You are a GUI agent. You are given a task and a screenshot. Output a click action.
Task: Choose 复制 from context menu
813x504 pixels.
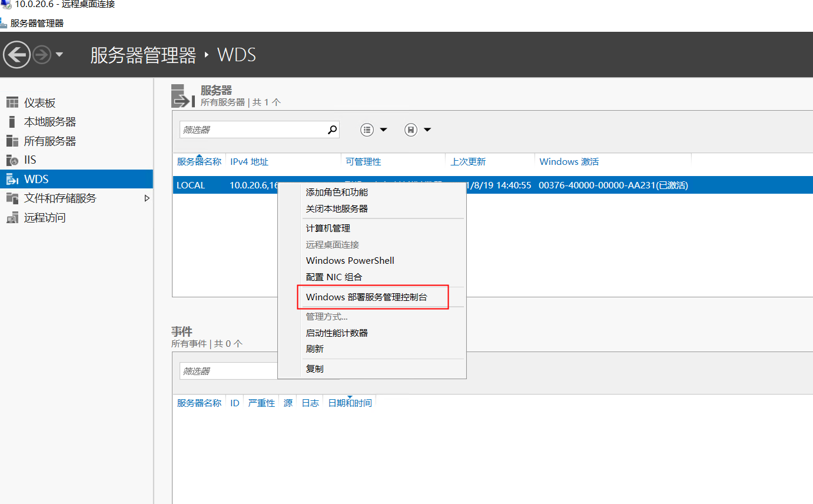[x=315, y=369]
